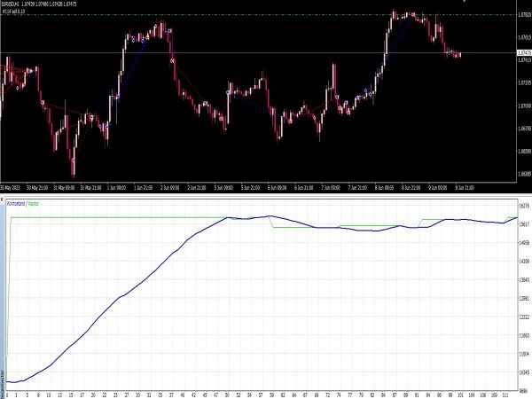532x399 pixels.
Task: Click the 31 May 09:00 time axis label
Action: click(64, 188)
